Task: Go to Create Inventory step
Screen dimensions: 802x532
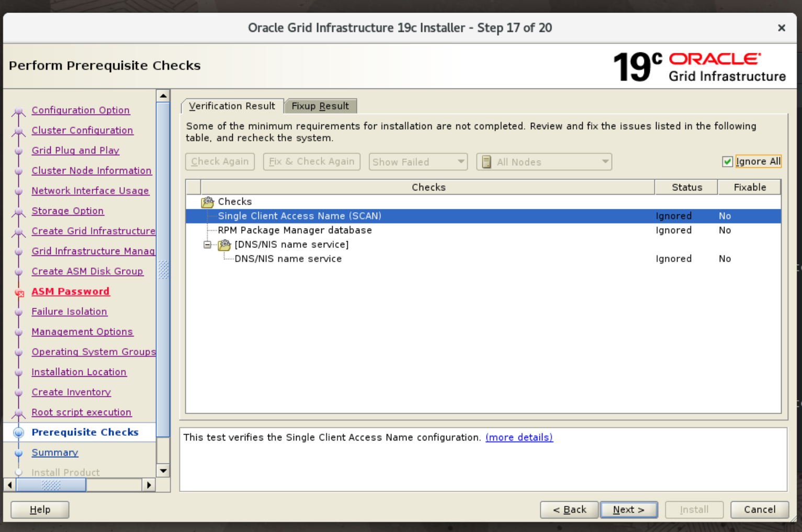Action: [71, 392]
